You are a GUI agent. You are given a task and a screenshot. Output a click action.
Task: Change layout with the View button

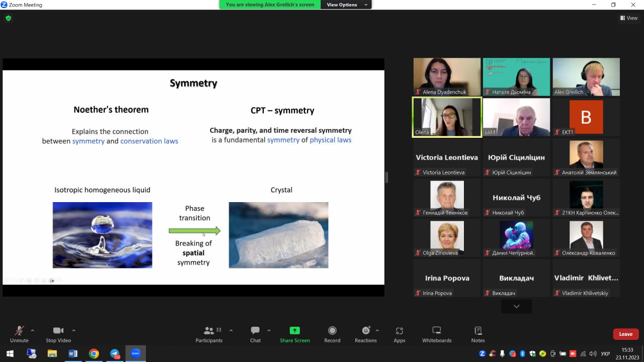click(x=629, y=18)
